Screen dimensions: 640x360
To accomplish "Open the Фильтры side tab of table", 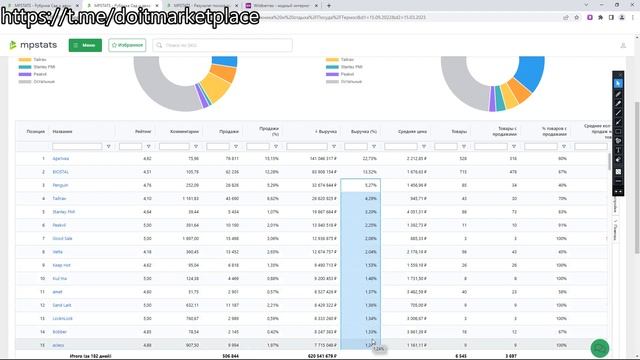I will tap(615, 229).
